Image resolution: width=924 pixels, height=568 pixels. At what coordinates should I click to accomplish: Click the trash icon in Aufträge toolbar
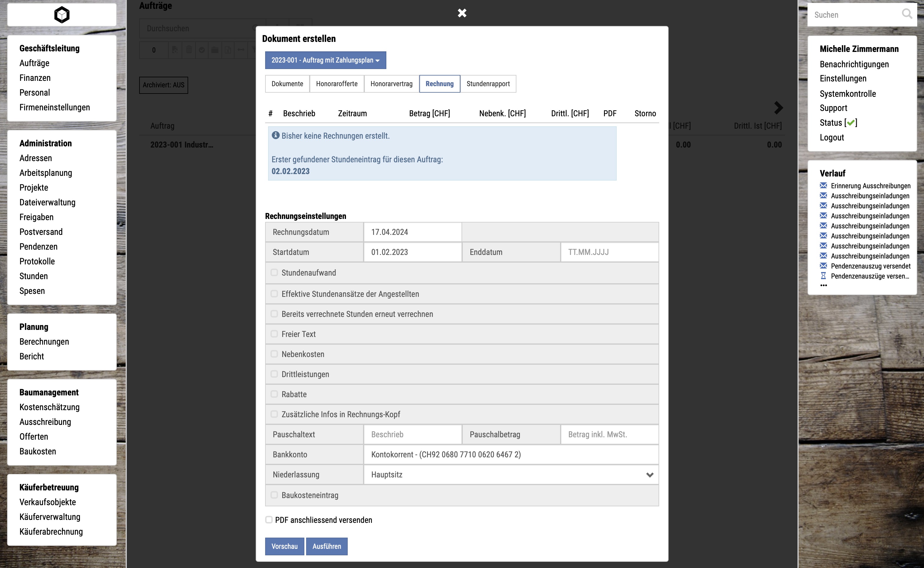(189, 50)
